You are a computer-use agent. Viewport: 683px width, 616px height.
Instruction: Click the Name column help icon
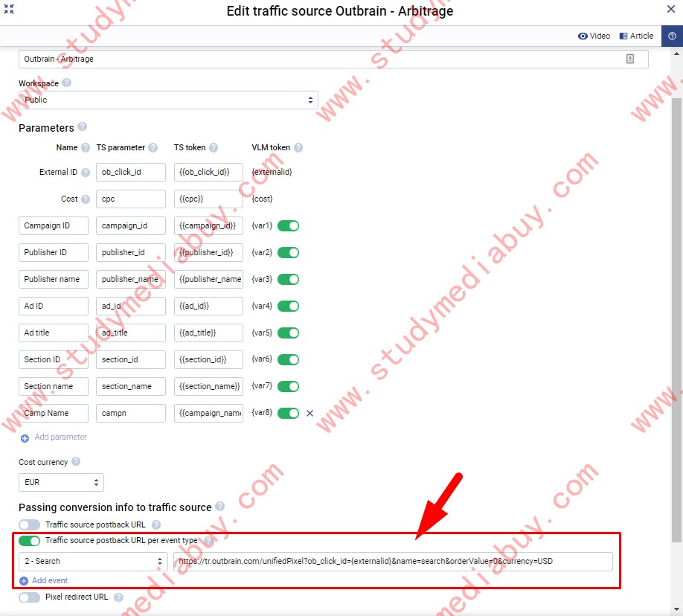(x=86, y=148)
